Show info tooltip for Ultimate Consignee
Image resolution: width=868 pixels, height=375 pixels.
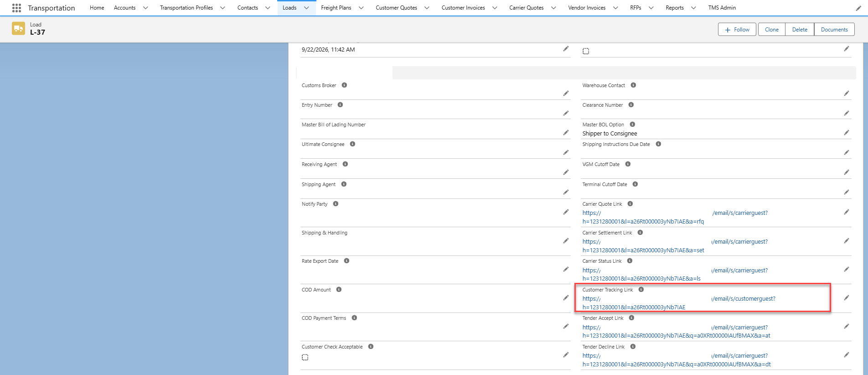point(352,144)
